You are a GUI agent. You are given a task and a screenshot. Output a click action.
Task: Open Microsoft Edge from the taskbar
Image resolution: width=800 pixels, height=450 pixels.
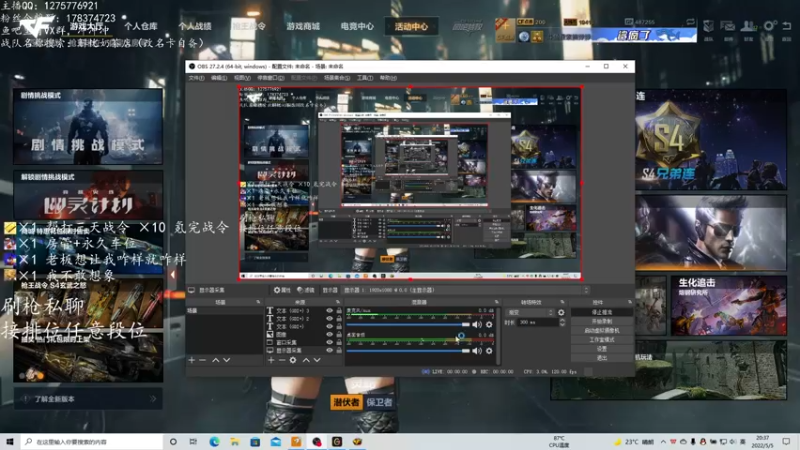click(214, 442)
